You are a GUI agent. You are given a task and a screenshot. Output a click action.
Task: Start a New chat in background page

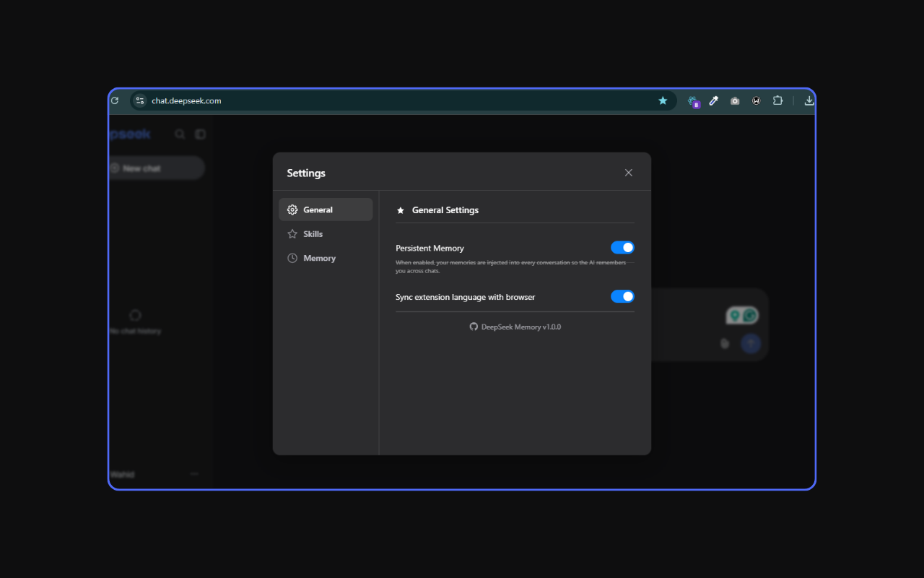pyautogui.click(x=156, y=168)
